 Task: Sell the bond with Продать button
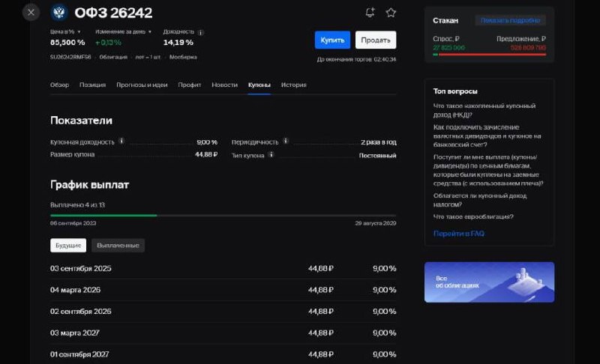pos(376,40)
